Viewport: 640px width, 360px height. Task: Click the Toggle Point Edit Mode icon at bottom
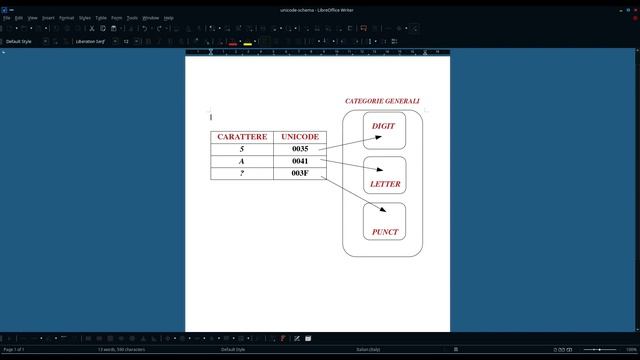pyautogui.click(x=297, y=338)
